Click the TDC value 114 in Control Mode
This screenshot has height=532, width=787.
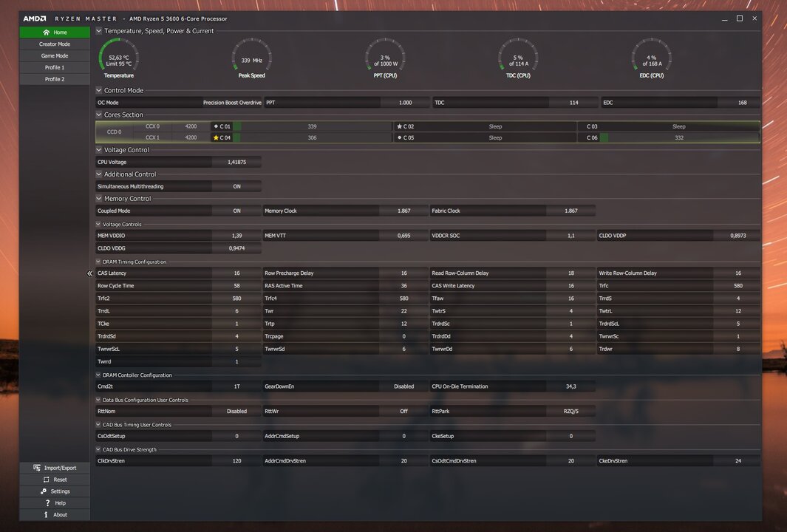click(x=573, y=103)
